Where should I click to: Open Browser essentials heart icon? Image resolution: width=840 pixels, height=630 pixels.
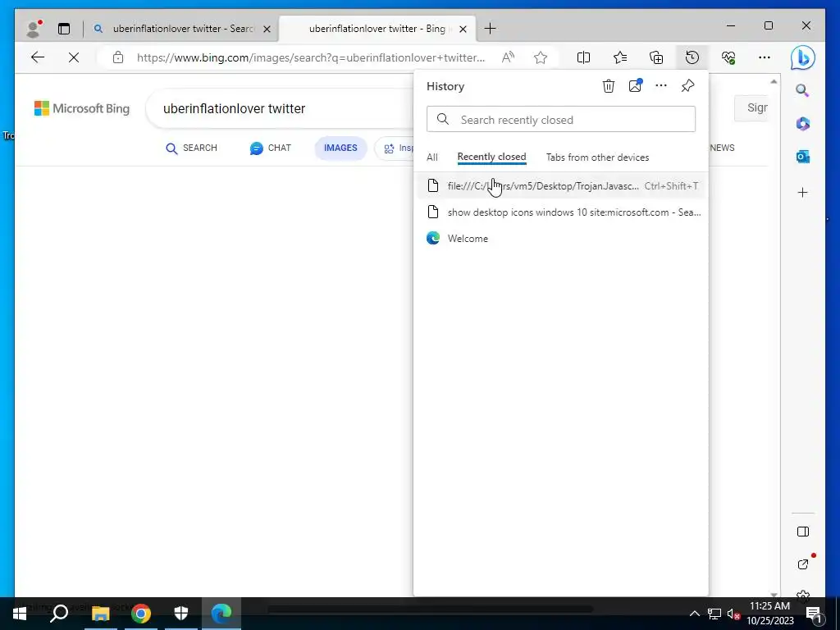(728, 57)
